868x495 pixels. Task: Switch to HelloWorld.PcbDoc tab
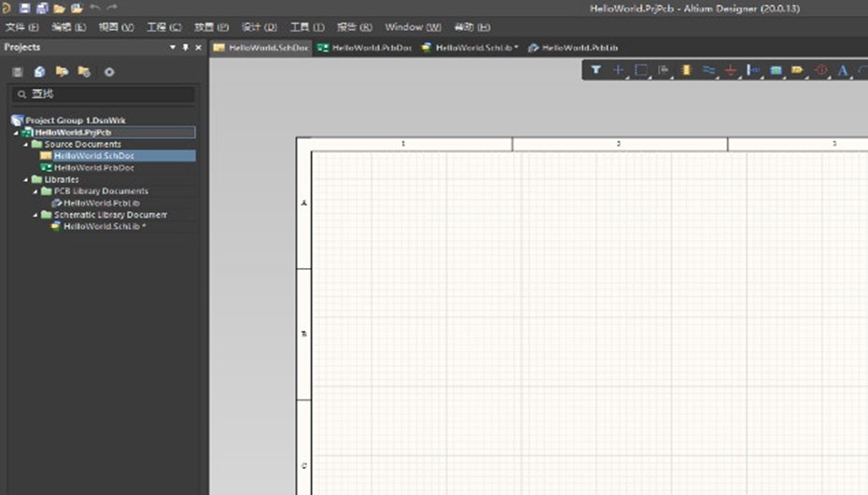pyautogui.click(x=364, y=49)
